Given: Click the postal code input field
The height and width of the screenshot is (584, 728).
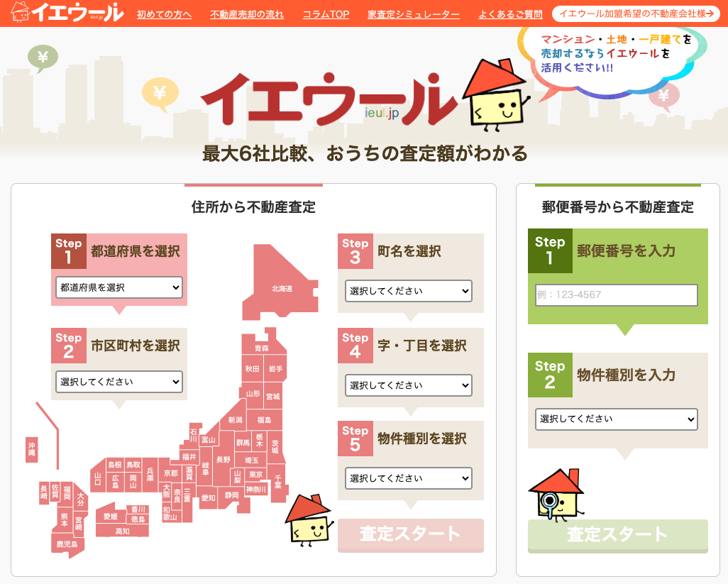Looking at the screenshot, I should 617,294.
